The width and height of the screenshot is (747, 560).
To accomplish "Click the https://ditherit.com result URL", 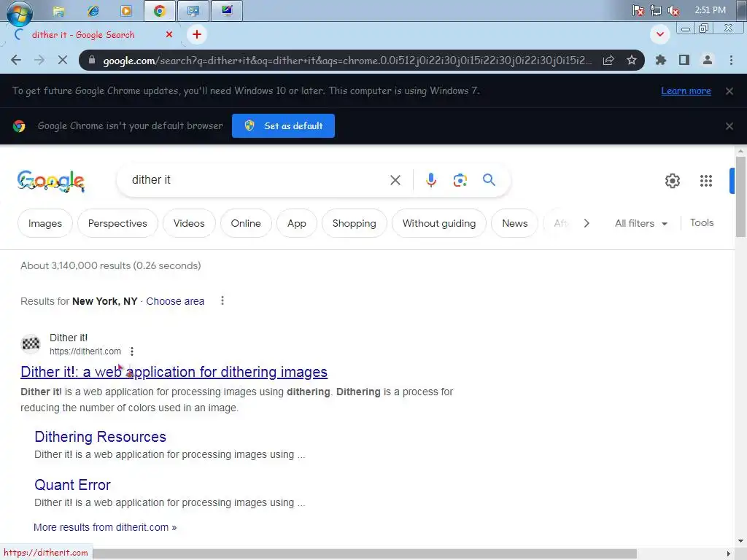I will (x=85, y=351).
